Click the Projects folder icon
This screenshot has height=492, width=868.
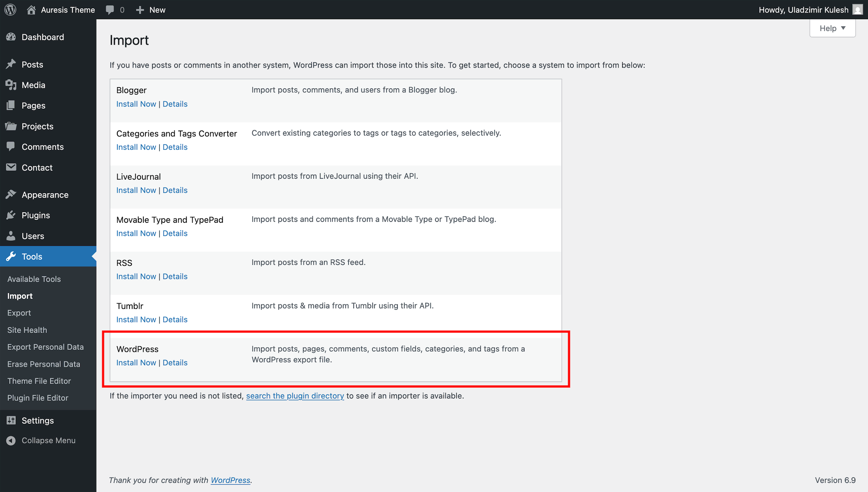point(11,126)
